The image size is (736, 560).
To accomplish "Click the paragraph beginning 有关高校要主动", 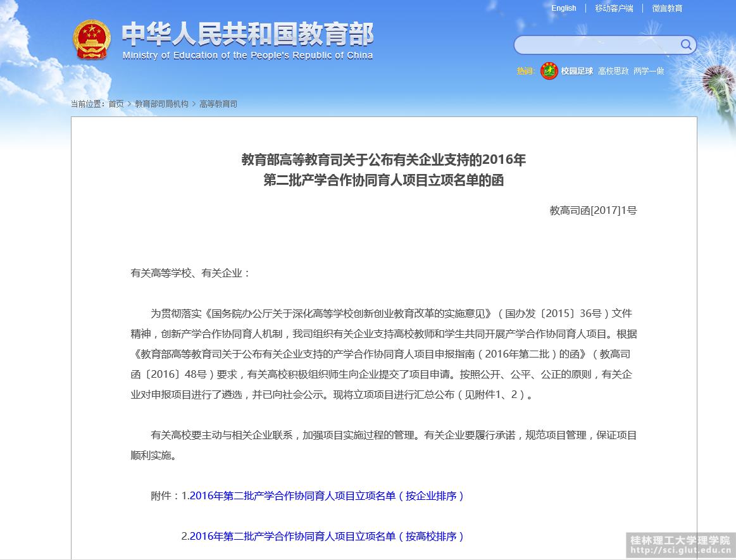I will click(384, 445).
